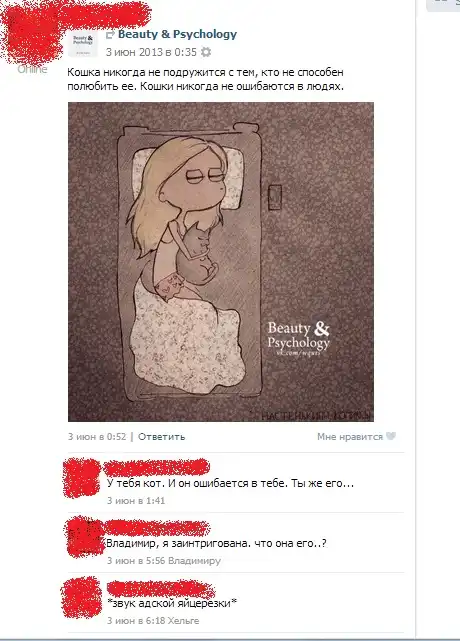Open the Beauty & Psychology community link
This screenshot has height=641, width=460.
(177, 34)
